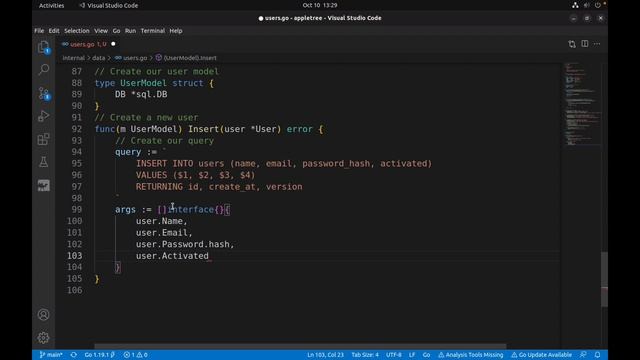Image resolution: width=640 pixels, height=360 pixels.
Task: Open editor More Actions ellipsis
Action: click(597, 44)
